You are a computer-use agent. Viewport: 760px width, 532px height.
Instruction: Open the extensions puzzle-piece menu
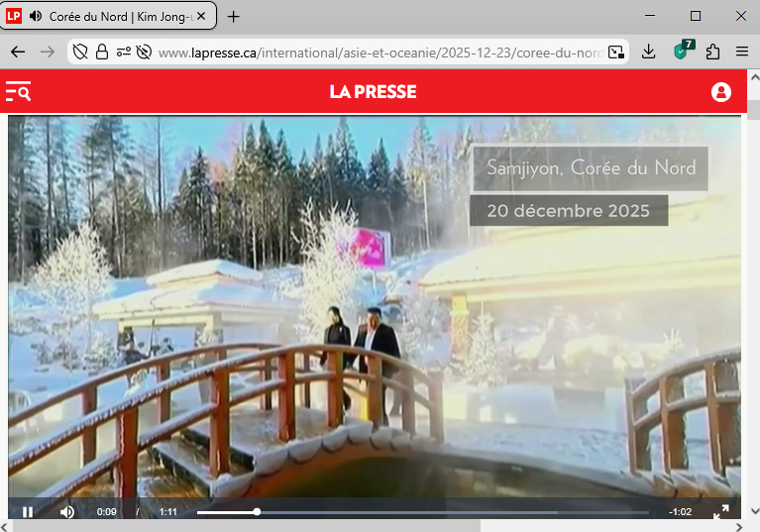tap(712, 52)
